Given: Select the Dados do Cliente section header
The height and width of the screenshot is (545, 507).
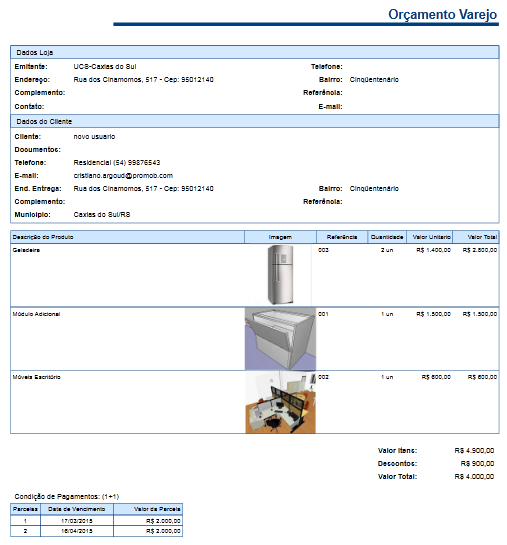Looking at the screenshot, I should pyautogui.click(x=255, y=121).
